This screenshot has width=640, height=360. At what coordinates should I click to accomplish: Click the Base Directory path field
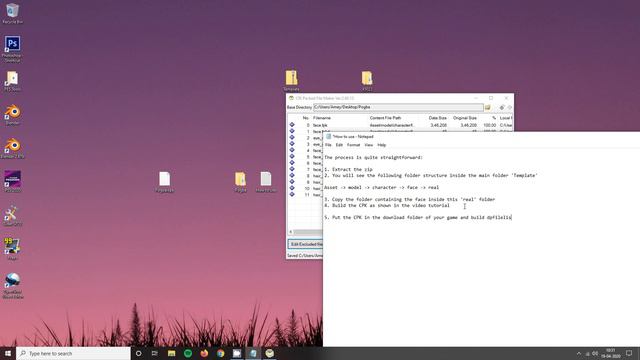tap(398, 107)
